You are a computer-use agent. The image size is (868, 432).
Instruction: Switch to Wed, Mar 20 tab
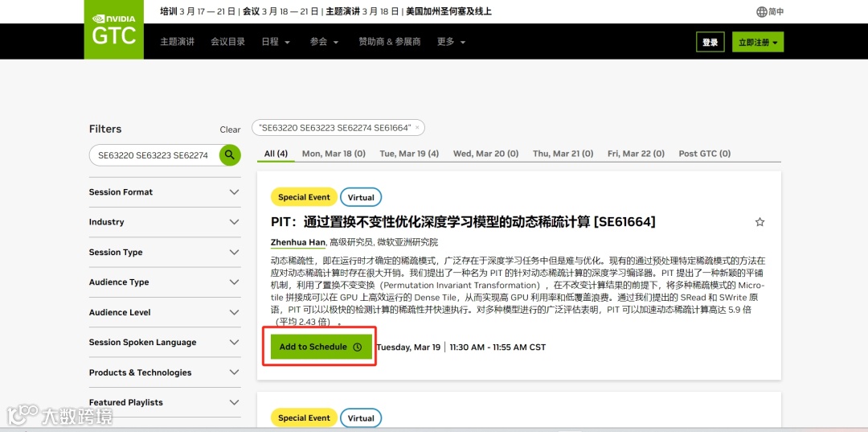[x=486, y=154]
